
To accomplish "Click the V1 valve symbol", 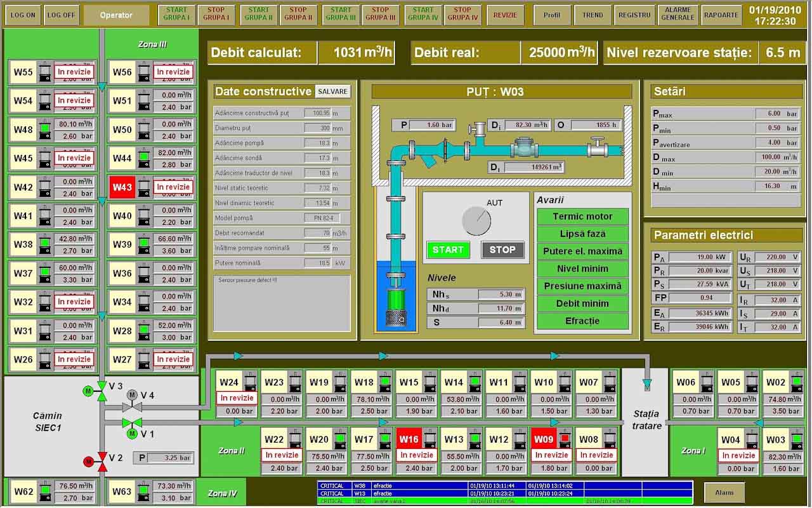I will [132, 423].
